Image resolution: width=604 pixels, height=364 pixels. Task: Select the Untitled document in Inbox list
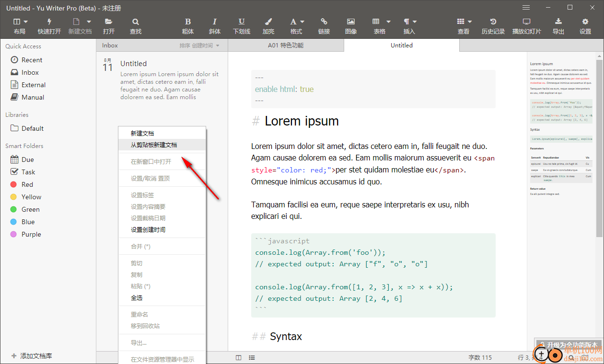pos(162,80)
